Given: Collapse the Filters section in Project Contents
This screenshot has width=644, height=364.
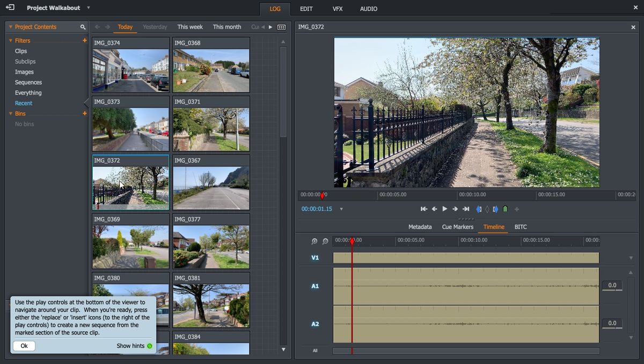Looking at the screenshot, I should (10, 40).
